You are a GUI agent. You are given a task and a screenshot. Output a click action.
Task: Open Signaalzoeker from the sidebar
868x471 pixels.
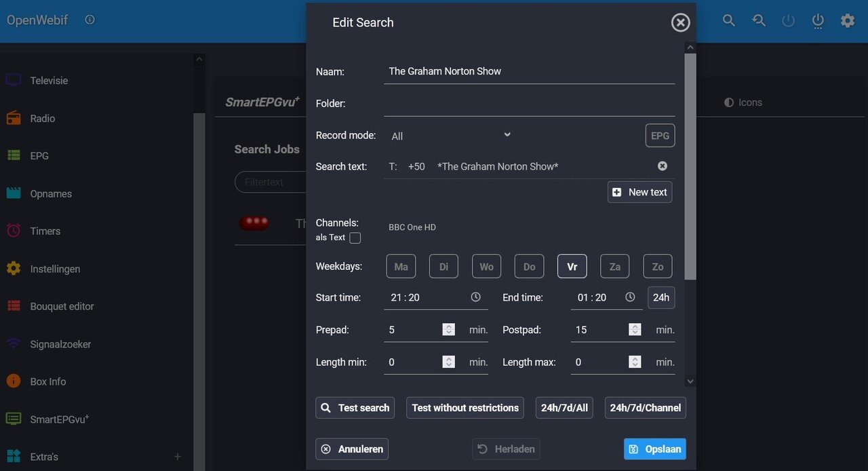[x=60, y=344]
